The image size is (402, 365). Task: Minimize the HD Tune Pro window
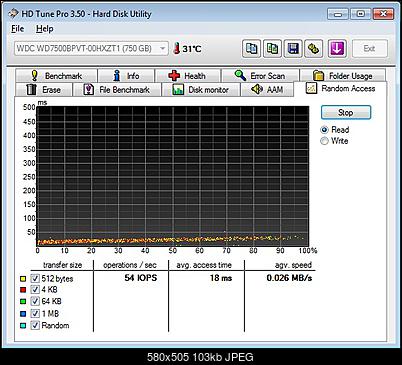point(338,14)
